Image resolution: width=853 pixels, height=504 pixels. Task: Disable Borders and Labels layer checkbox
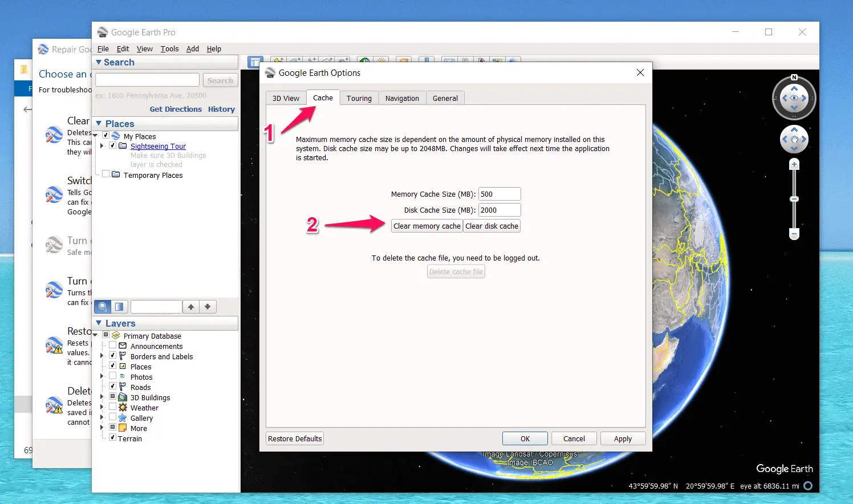point(112,356)
